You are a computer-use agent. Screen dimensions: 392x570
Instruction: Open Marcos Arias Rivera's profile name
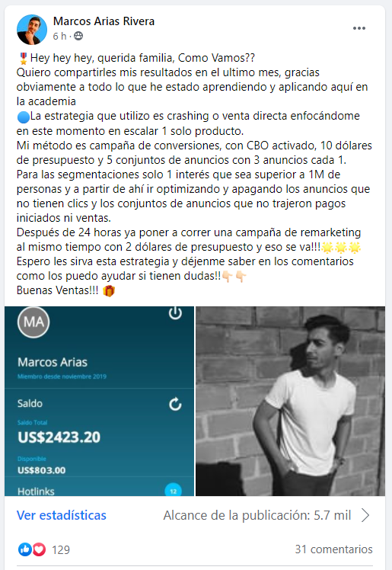point(104,21)
